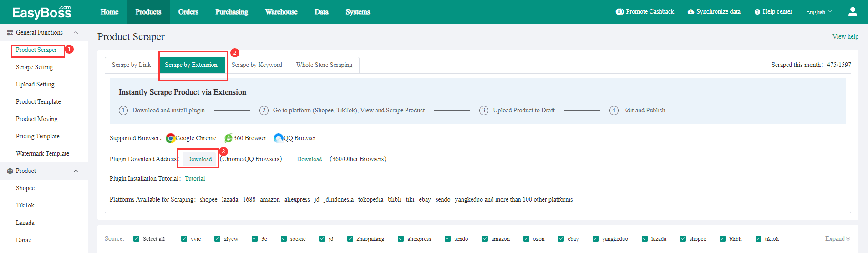Uncheck the shopee source checkbox
The width and height of the screenshot is (868, 253).
coord(683,239)
